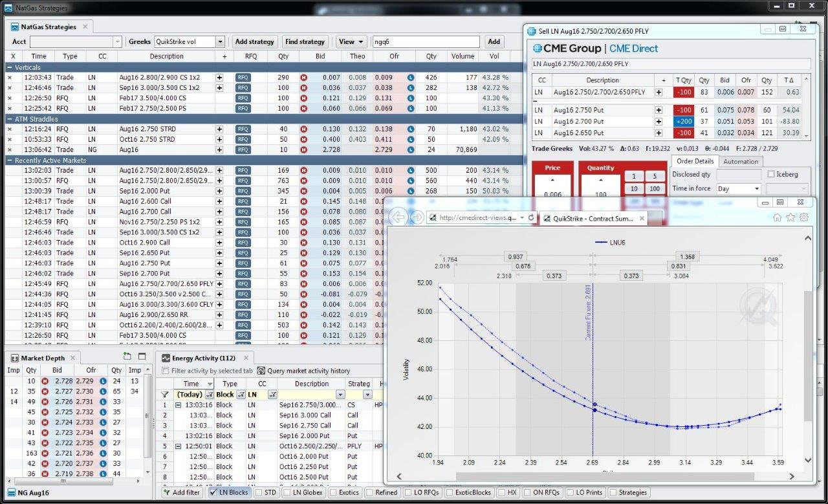
Task: Select QuikStrike - Contract Summary browser tab
Action: coord(592,218)
